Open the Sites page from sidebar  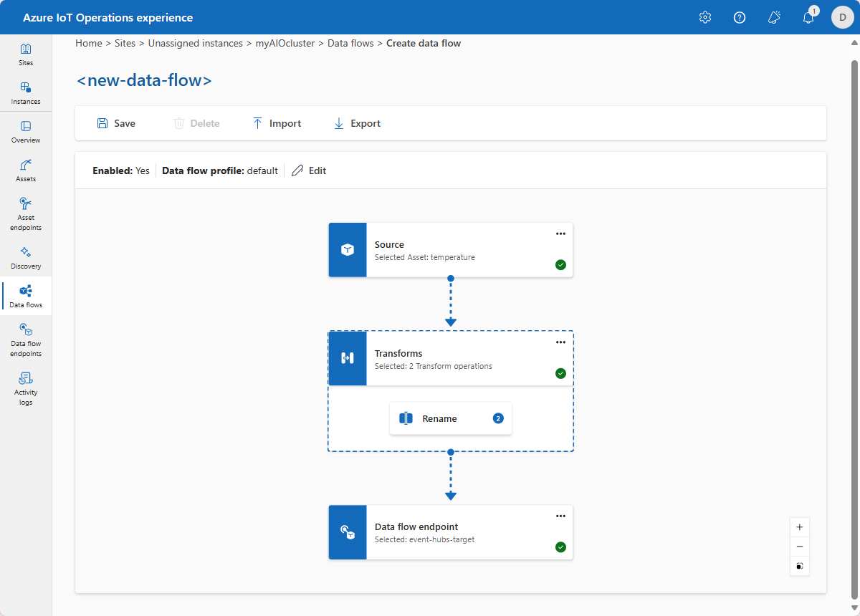click(x=26, y=54)
